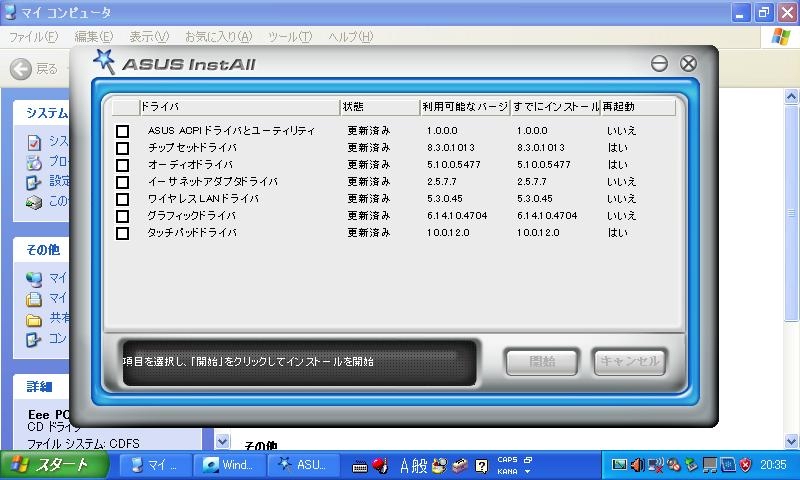800x480 pixels.
Task: Click the scroll down arrow in My Computer
Action: [x=791, y=441]
